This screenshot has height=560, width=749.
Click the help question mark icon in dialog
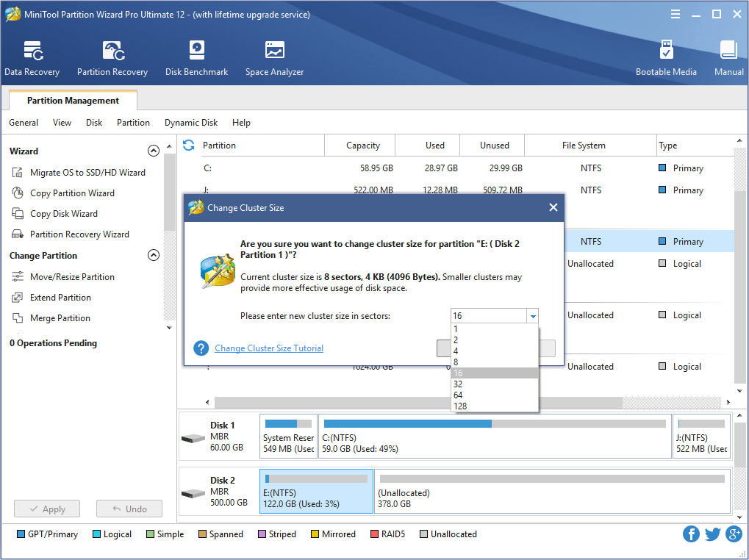coord(201,348)
